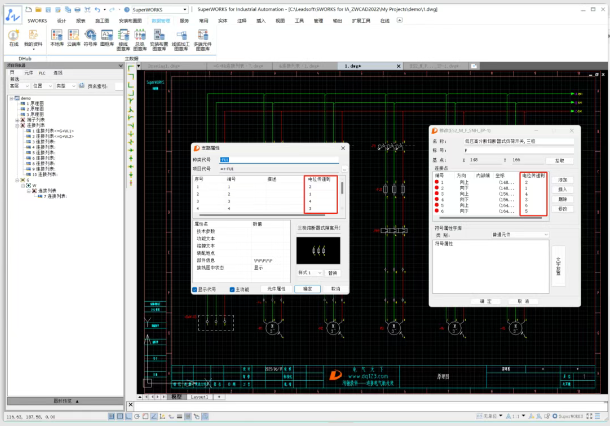610x426 pixels.
Task: Switch to the Layout1 tab
Action: click(199, 397)
